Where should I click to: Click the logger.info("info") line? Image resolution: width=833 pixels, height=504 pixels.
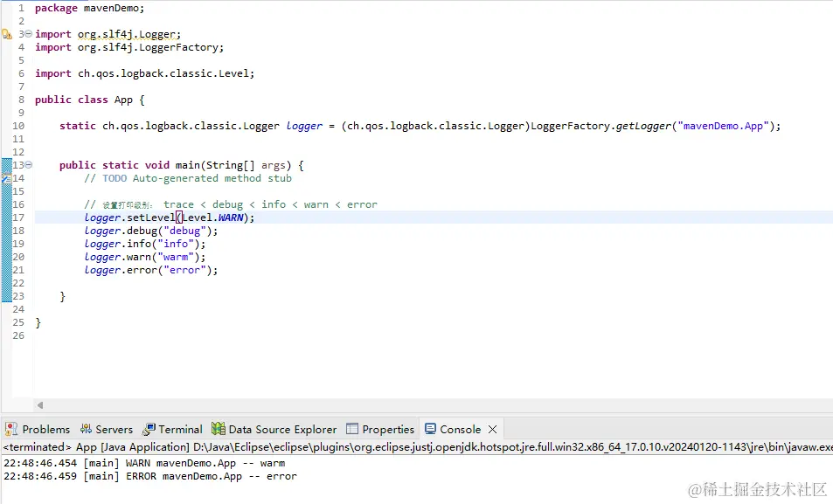144,244
